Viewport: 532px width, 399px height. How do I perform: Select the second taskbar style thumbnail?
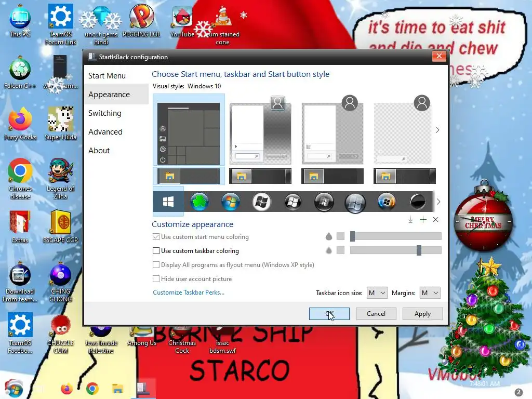[260, 176]
